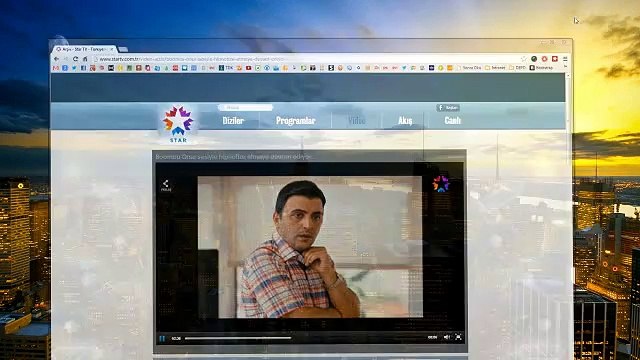Pause the Star TV video
Image resolution: width=640 pixels, height=360 pixels.
[162, 338]
